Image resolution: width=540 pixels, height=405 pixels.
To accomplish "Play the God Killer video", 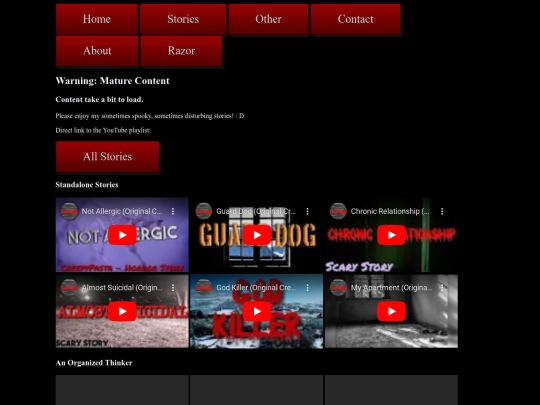I will [x=257, y=311].
